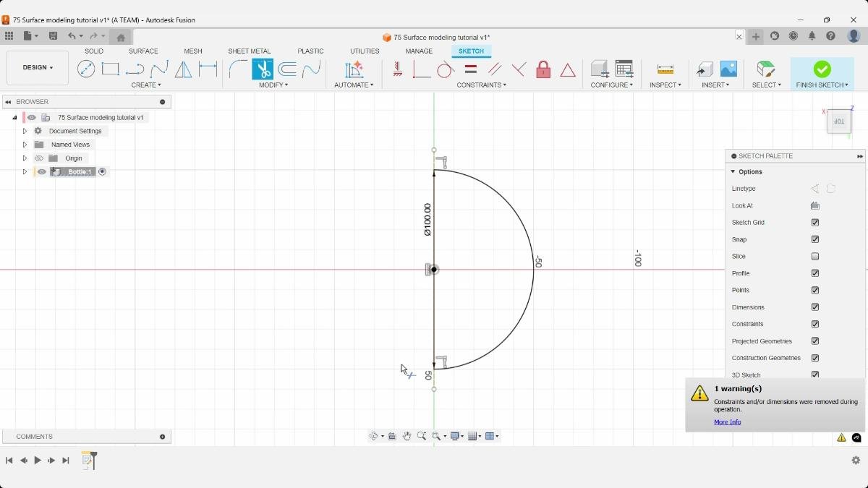Select the Parallel constraint icon
Viewport: 868px width, 488px height.
[x=495, y=69]
